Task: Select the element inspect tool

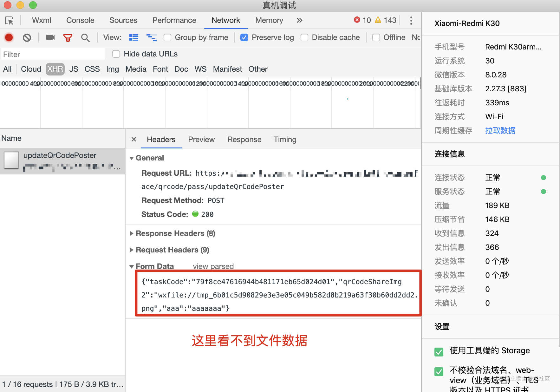Action: click(9, 20)
